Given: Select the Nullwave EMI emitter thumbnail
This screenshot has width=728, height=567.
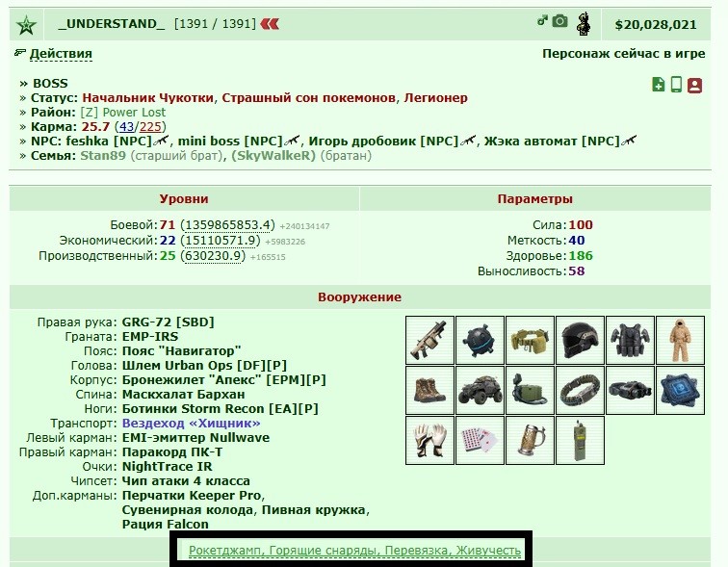Looking at the screenshot, I should [531, 390].
